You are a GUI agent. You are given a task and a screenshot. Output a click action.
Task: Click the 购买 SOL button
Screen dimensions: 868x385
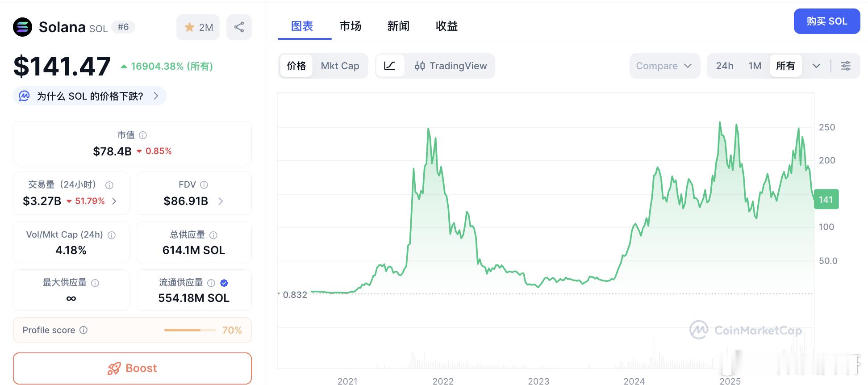pos(827,21)
